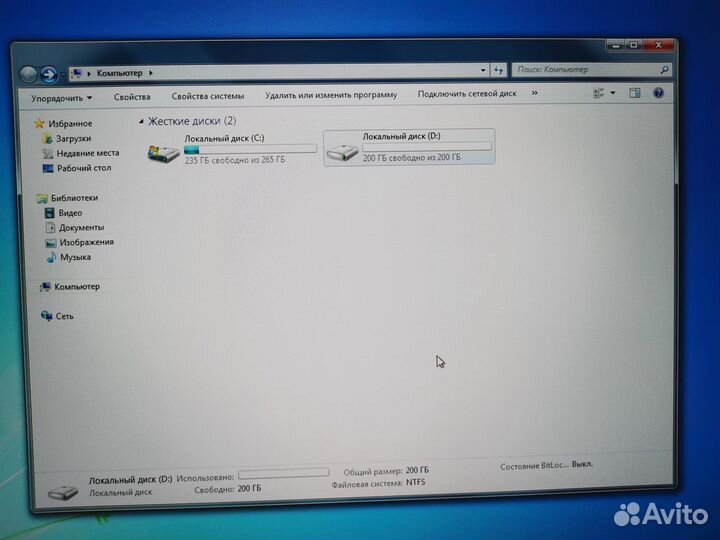Open the Упорядочить dropdown menu
This screenshot has width=720, height=540.
pos(61,97)
